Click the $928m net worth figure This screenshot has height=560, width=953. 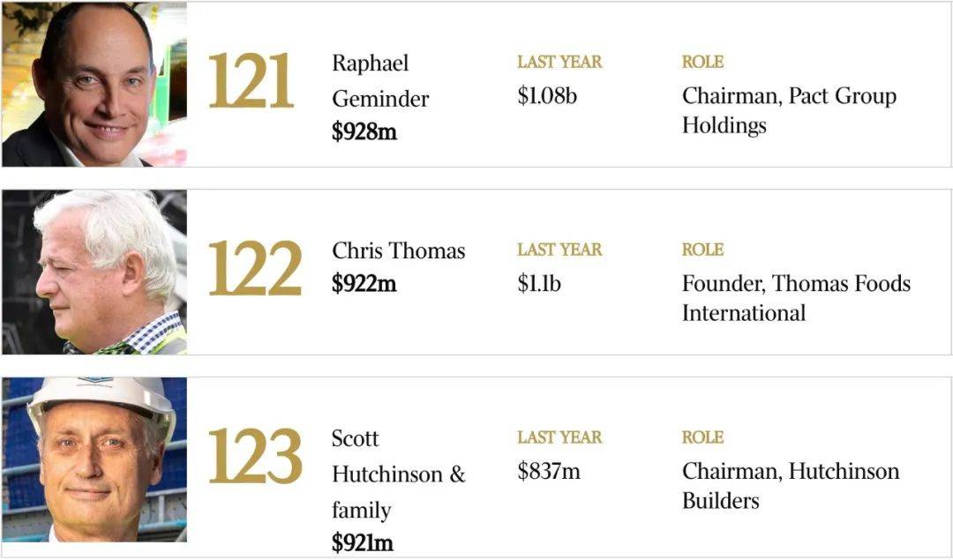pos(364,131)
